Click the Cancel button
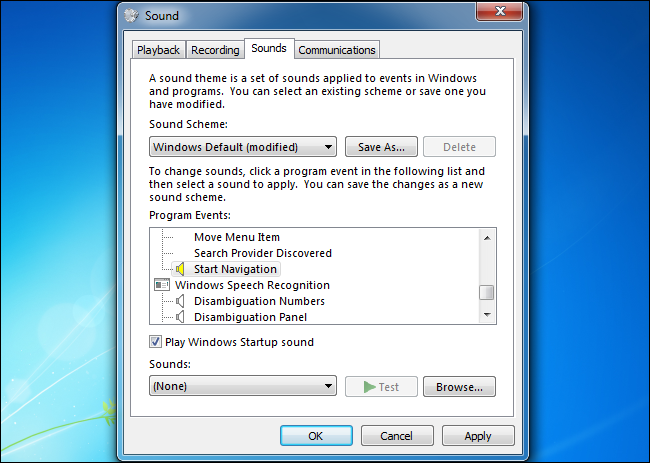650x463 pixels. click(x=397, y=436)
